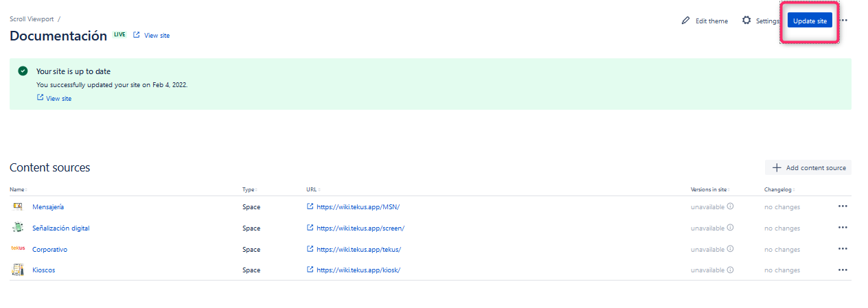
Task: Click the Mensajería space icon
Action: [17, 206]
